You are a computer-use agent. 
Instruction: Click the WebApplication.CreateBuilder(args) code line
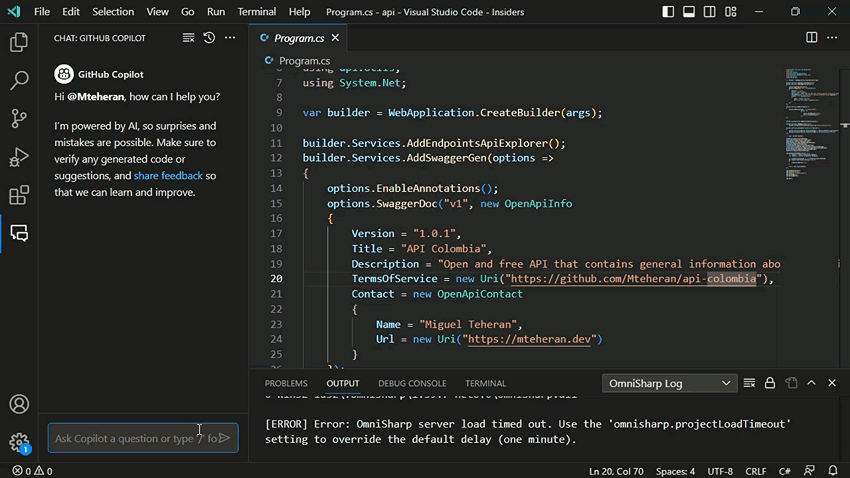coord(452,113)
